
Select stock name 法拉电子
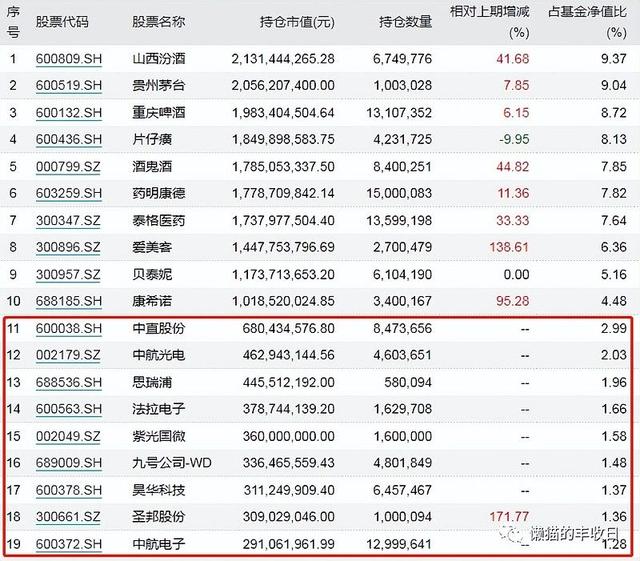(158, 409)
